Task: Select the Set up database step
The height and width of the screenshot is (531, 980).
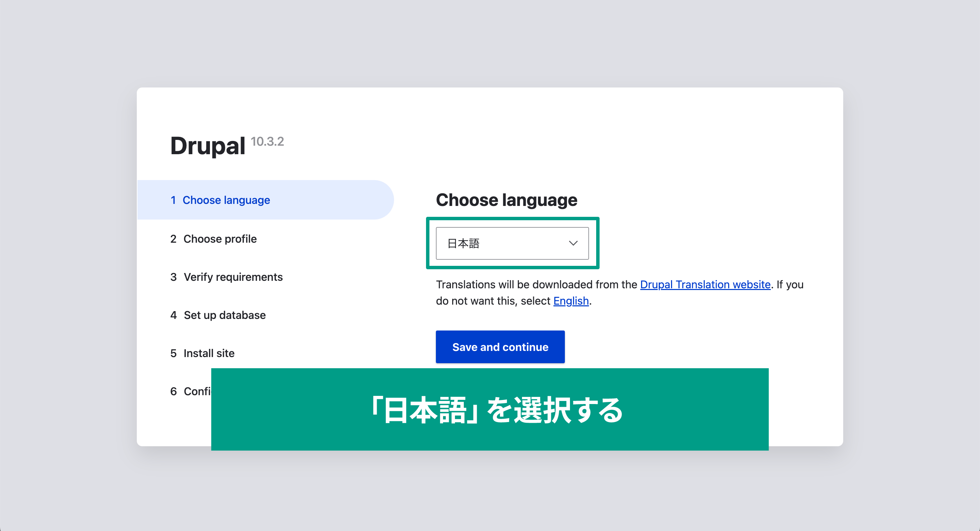Action: 218,315
